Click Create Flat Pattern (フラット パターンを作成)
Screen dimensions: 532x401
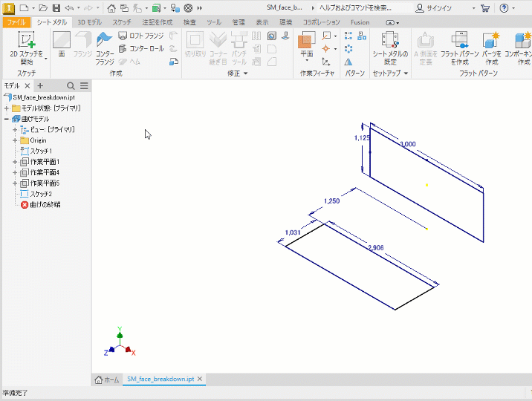pyautogui.click(x=460, y=48)
